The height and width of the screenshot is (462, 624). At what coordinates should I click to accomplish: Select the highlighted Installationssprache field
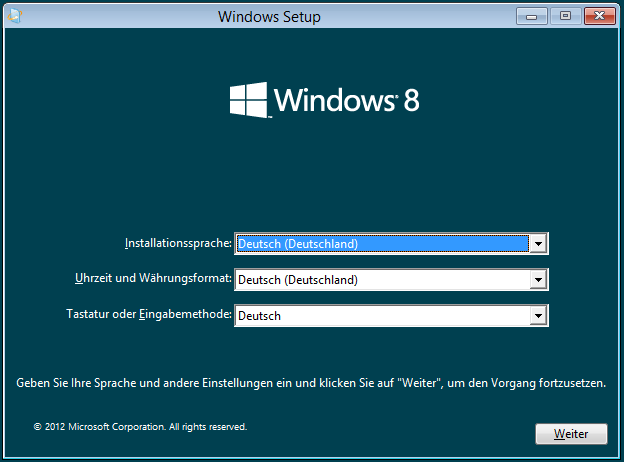pyautogui.click(x=381, y=243)
